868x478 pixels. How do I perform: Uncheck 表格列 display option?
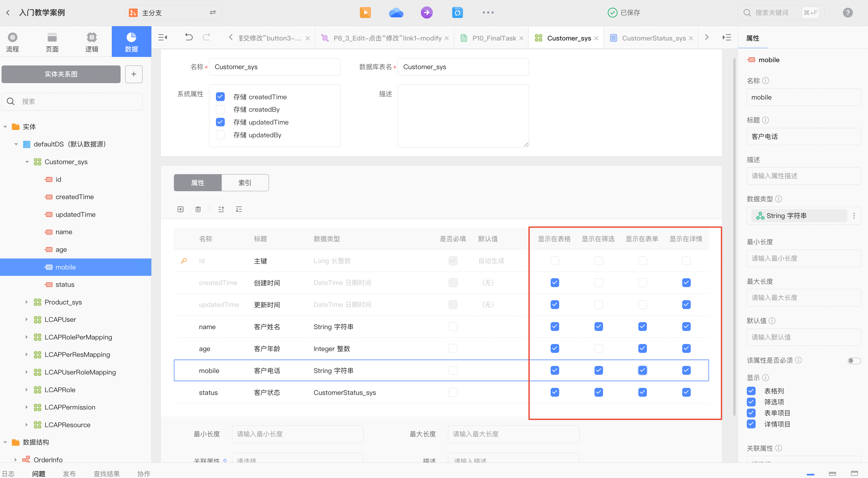click(751, 391)
